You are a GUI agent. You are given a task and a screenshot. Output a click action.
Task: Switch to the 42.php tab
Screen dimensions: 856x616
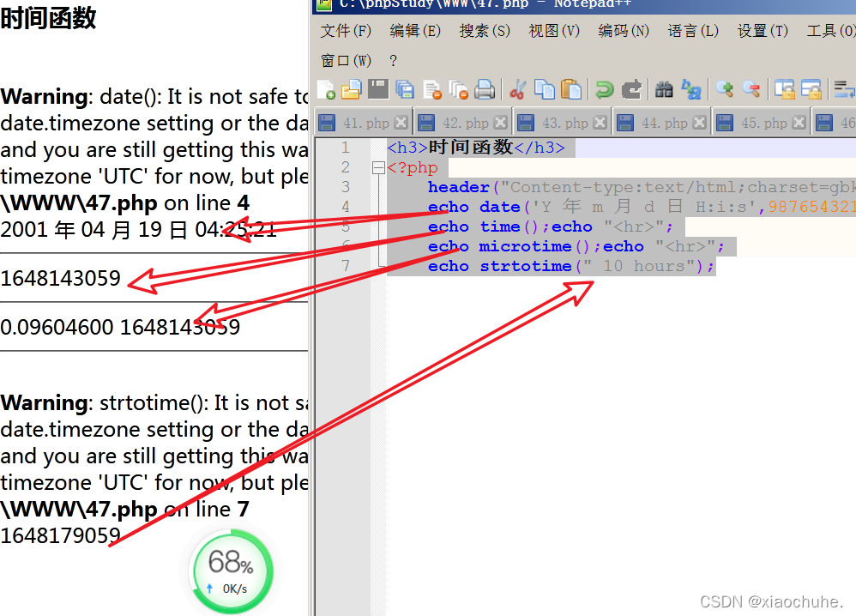462,123
